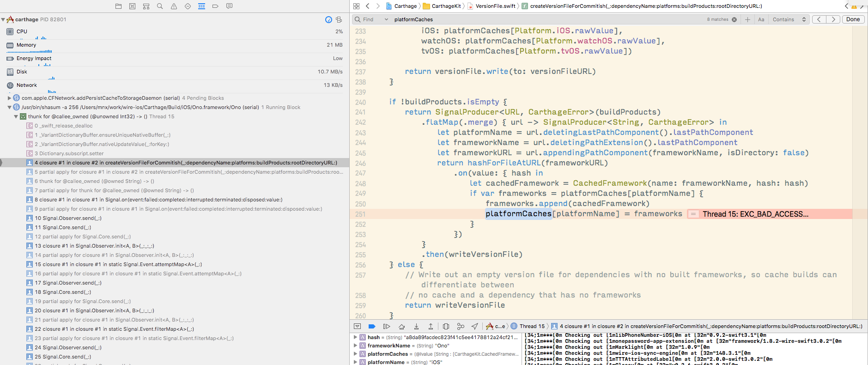The height and width of the screenshot is (365, 868).
Task: Open the Issue navigator warning icon
Action: (x=174, y=6)
